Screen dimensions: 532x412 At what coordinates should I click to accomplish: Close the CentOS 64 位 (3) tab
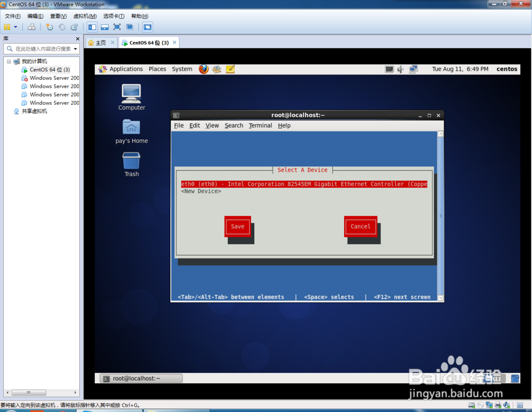pyautogui.click(x=174, y=43)
